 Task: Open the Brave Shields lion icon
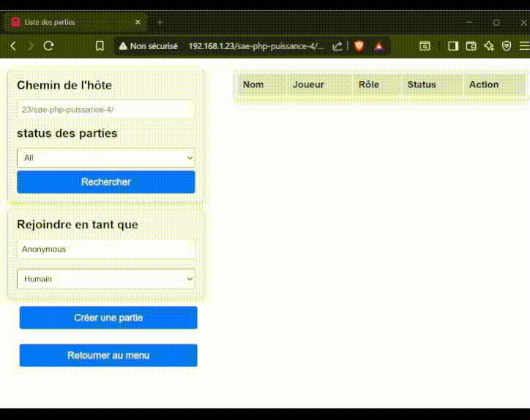pos(359,46)
